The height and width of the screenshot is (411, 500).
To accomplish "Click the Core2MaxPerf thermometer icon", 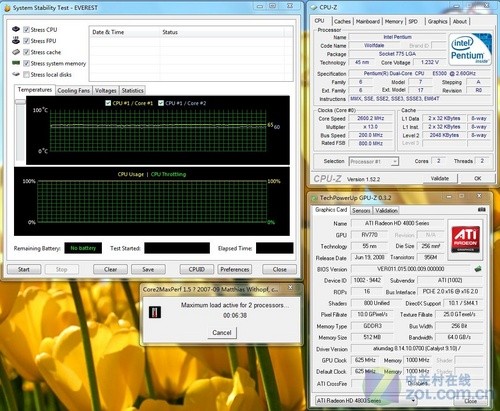I will coord(155,312).
